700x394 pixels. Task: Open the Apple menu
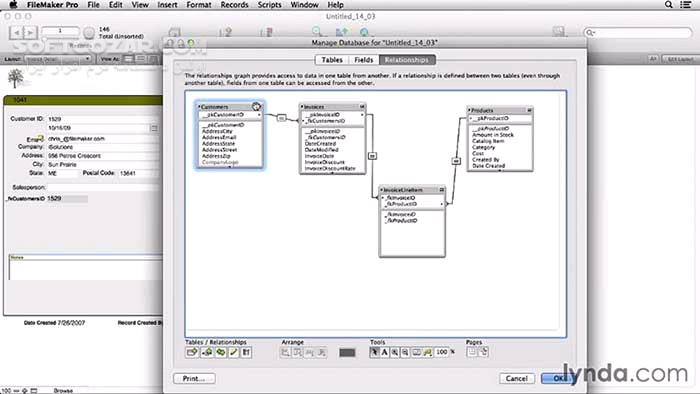click(x=13, y=4)
